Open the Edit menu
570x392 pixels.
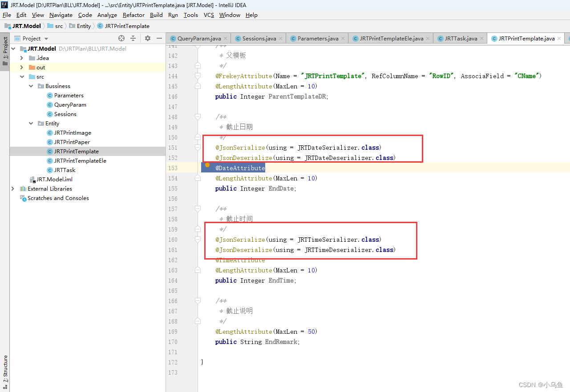21,15
